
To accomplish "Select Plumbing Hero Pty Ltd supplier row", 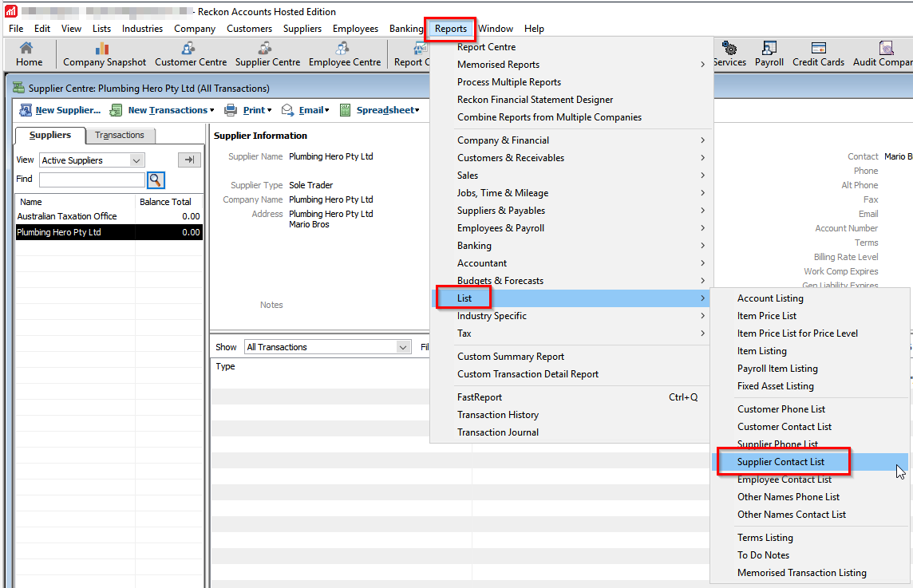I will pyautogui.click(x=109, y=232).
